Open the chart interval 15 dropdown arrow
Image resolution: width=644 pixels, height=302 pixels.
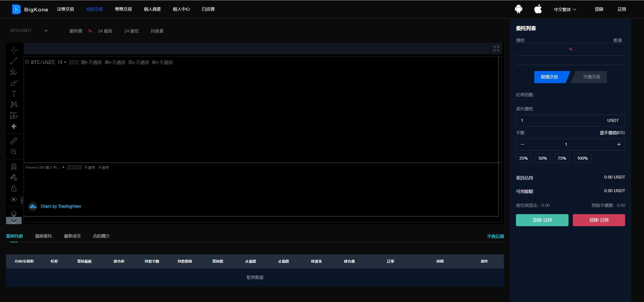click(x=65, y=62)
